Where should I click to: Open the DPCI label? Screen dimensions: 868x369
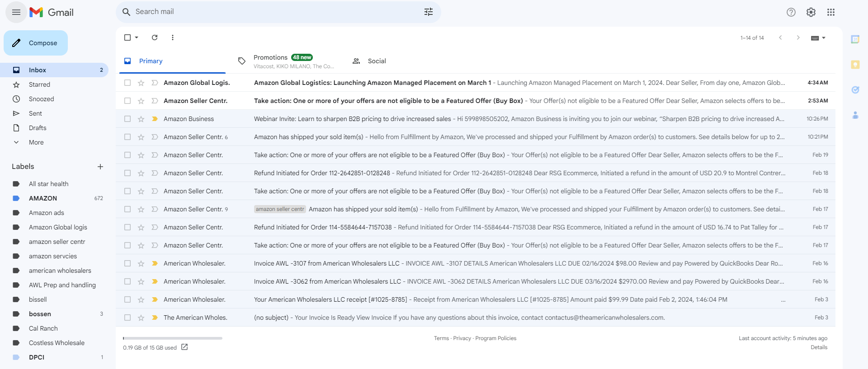pyautogui.click(x=54, y=357)
